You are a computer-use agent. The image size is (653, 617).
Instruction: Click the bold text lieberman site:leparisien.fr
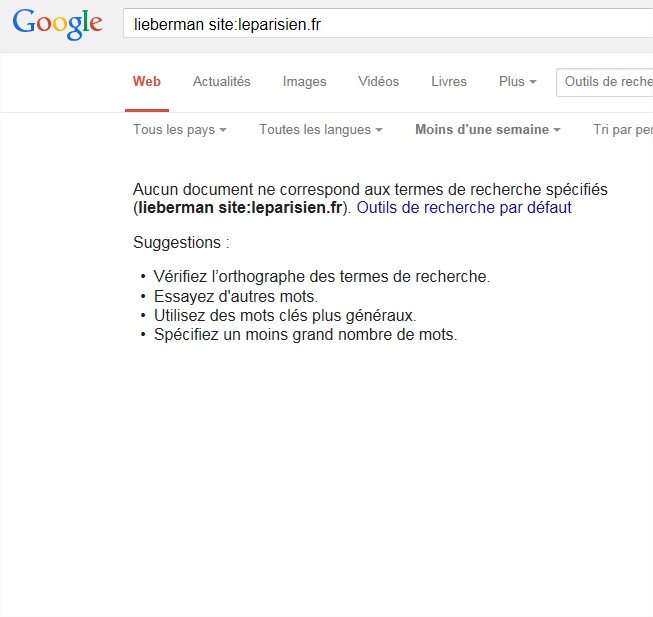coord(240,207)
